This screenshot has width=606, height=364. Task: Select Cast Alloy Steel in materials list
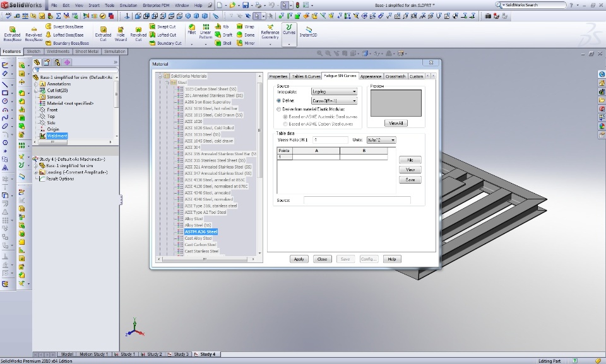[198, 238]
